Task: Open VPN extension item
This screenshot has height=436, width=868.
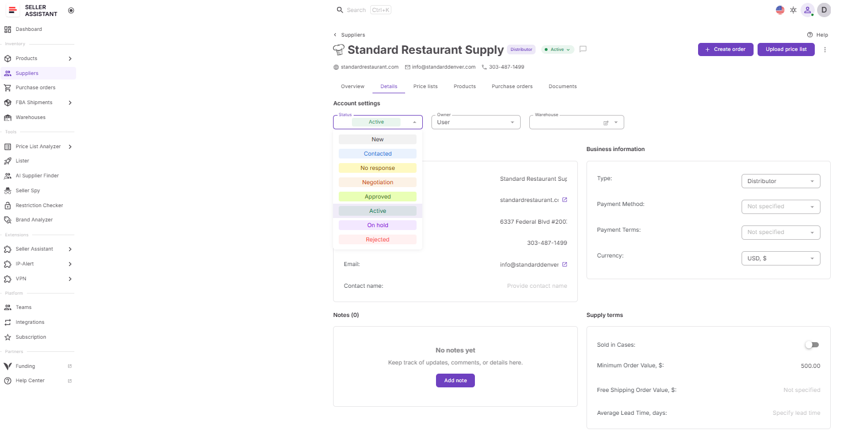Action: click(x=38, y=279)
